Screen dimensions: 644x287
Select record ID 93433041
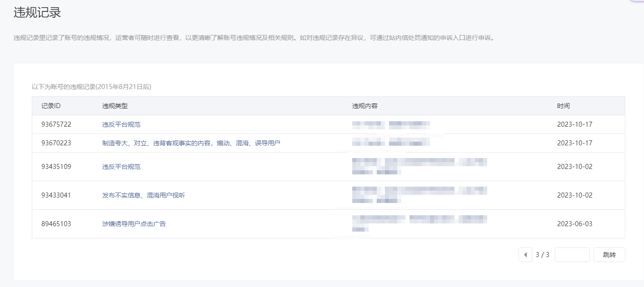tap(56, 195)
